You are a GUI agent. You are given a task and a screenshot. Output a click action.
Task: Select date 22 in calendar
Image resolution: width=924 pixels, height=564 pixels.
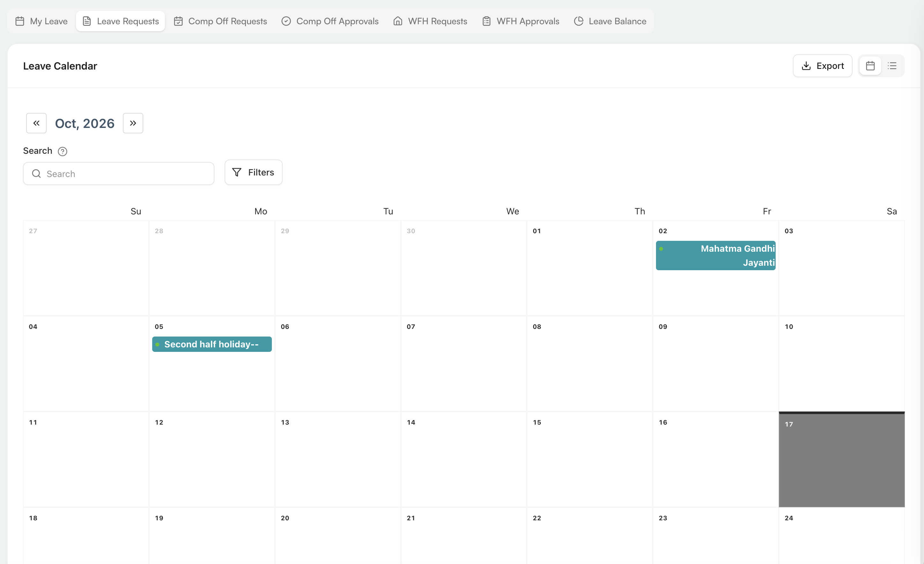(x=590, y=536)
